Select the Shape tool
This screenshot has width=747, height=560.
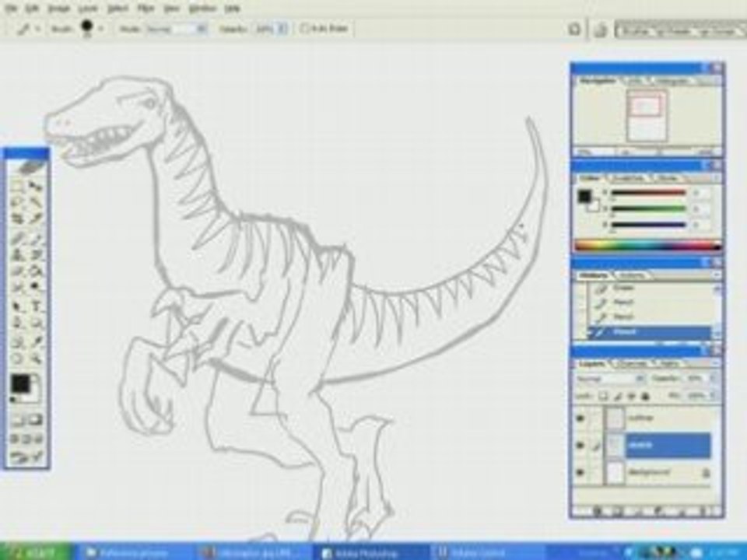(x=36, y=324)
